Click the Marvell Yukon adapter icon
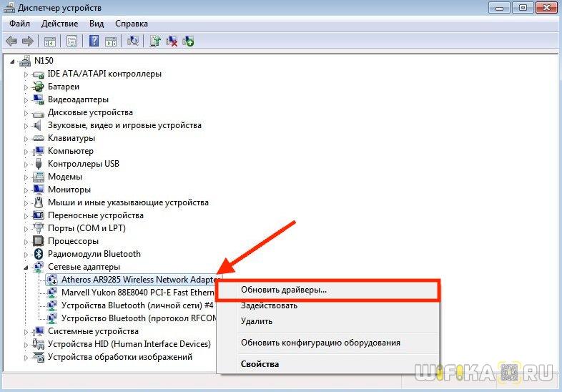The height and width of the screenshot is (392, 562). [52, 293]
